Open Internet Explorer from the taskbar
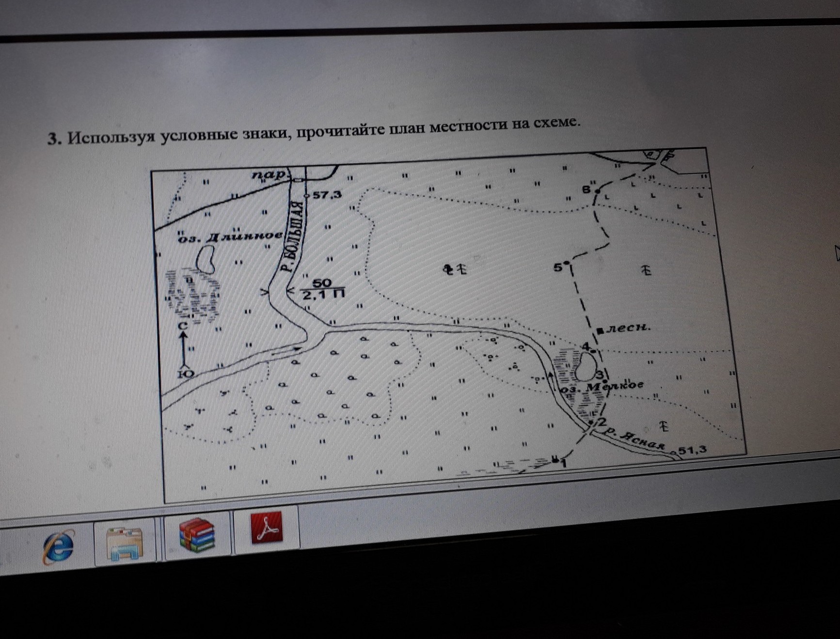 coord(59,546)
